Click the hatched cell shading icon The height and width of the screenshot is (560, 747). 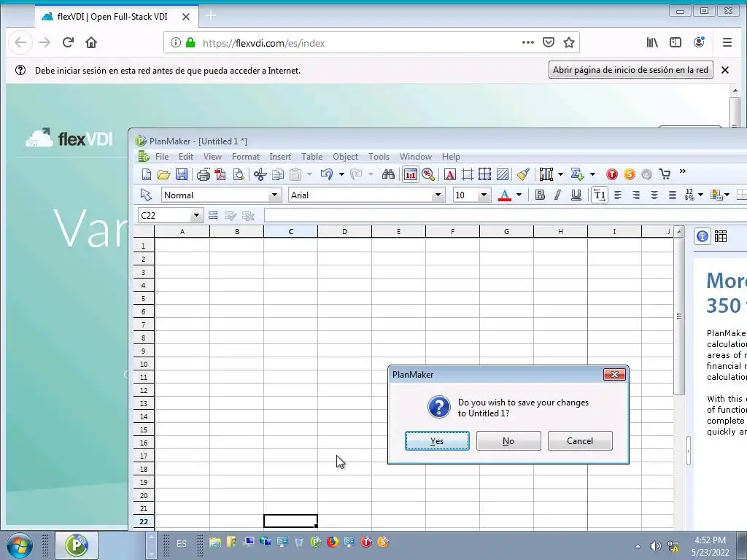pos(503,174)
